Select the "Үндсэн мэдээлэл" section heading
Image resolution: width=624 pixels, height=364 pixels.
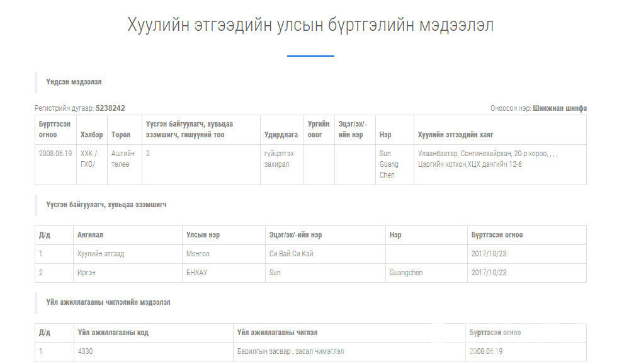click(74, 82)
